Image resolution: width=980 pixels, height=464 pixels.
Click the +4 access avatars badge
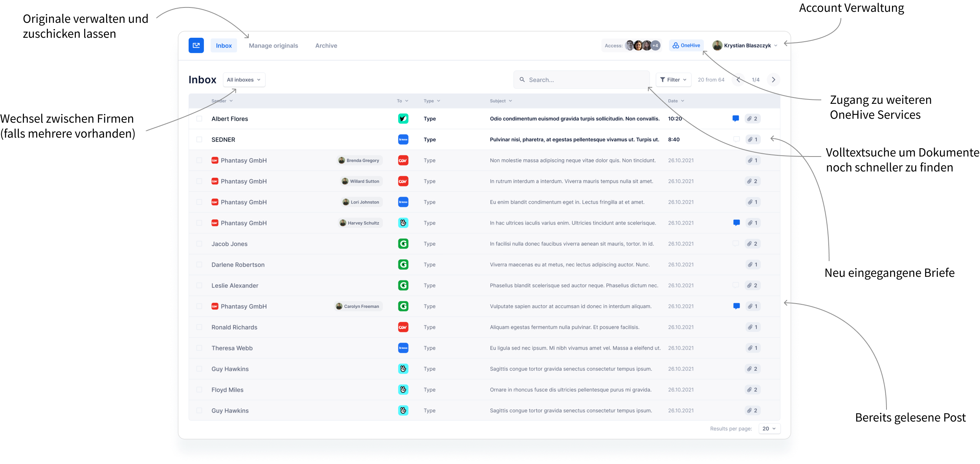pyautogui.click(x=655, y=46)
